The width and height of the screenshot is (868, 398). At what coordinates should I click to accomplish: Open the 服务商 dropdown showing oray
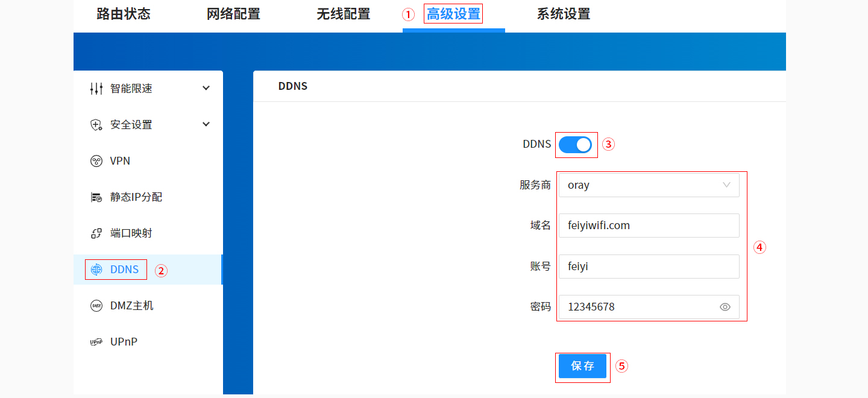pos(649,185)
